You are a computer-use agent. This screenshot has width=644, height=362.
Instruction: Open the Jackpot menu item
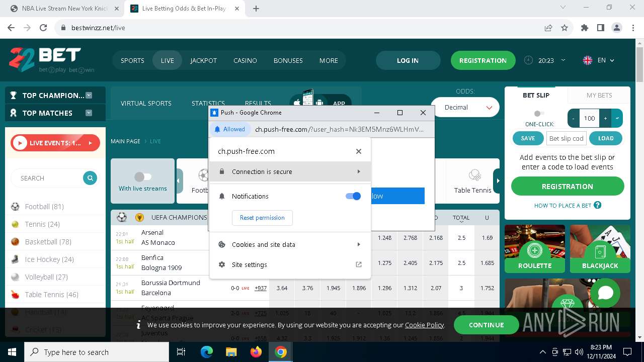coord(203,60)
